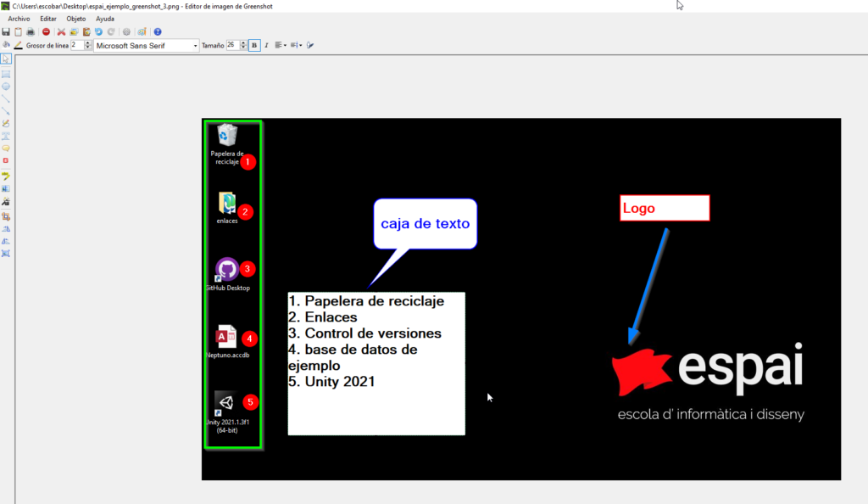Open the blue help icon
The image size is (868, 504).
click(x=158, y=31)
